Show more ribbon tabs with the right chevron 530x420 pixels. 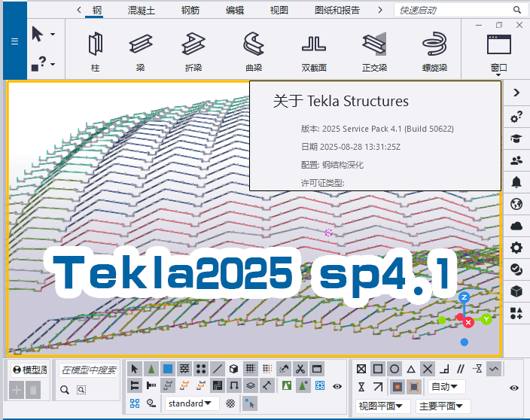[380, 10]
